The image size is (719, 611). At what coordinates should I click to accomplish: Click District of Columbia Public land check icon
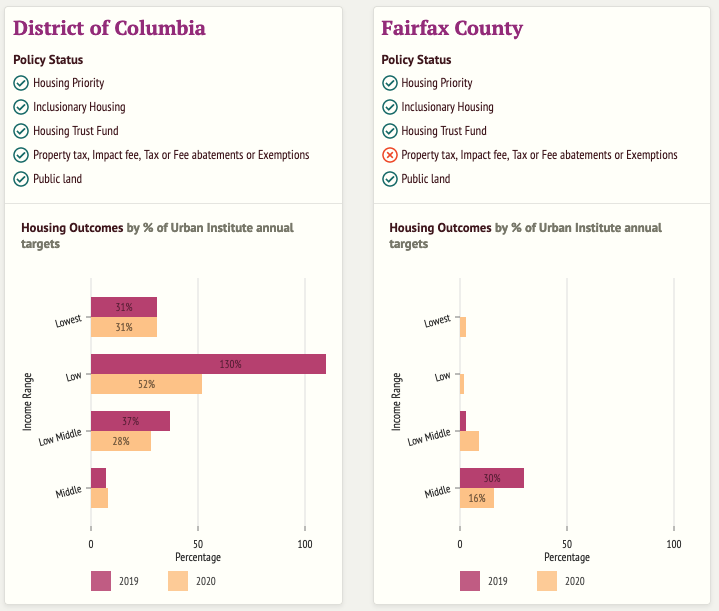(x=21, y=179)
